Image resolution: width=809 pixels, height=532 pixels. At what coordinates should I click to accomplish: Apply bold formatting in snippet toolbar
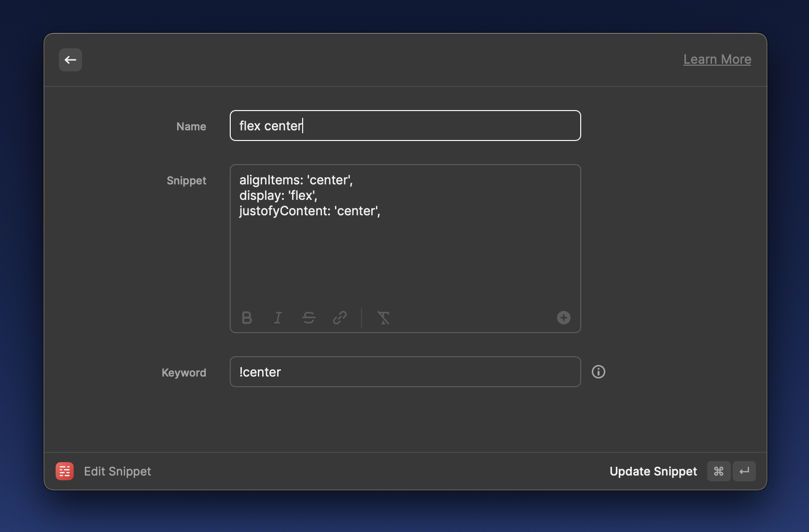coord(247,318)
